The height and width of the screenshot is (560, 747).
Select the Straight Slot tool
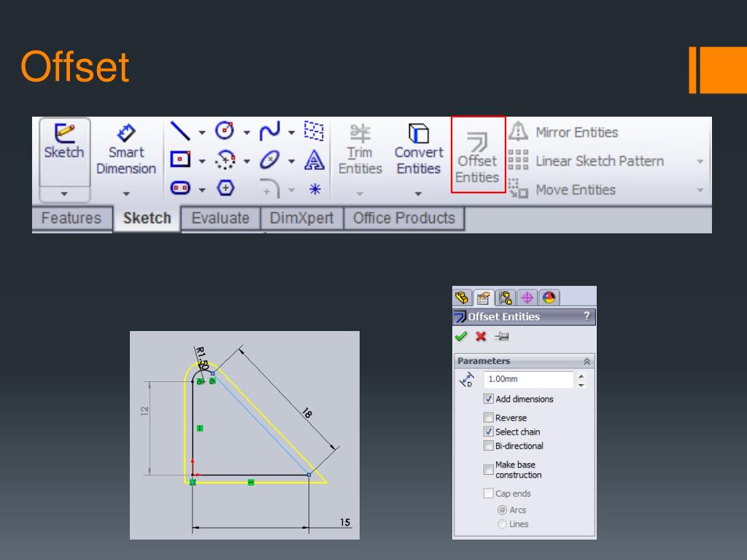tap(181, 188)
